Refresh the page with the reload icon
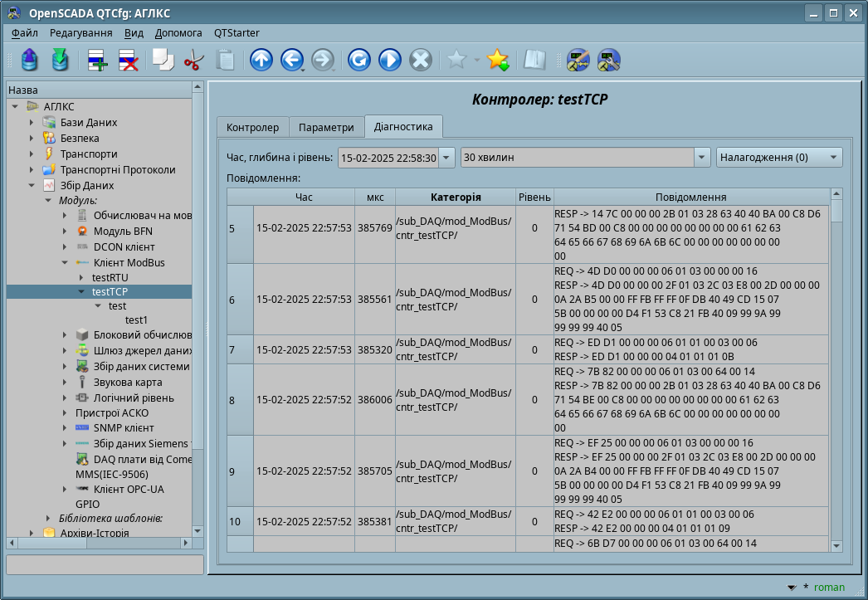The height and width of the screenshot is (600, 868). click(358, 60)
